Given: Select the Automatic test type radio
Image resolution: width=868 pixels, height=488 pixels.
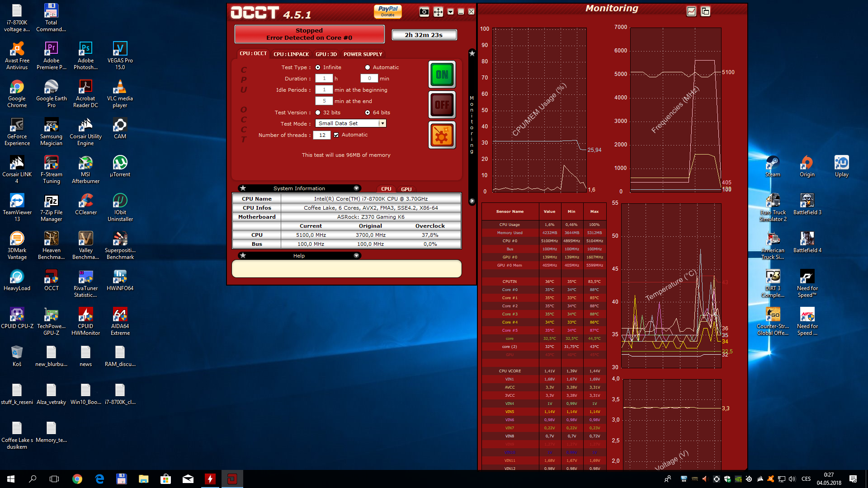Looking at the screenshot, I should pos(368,67).
